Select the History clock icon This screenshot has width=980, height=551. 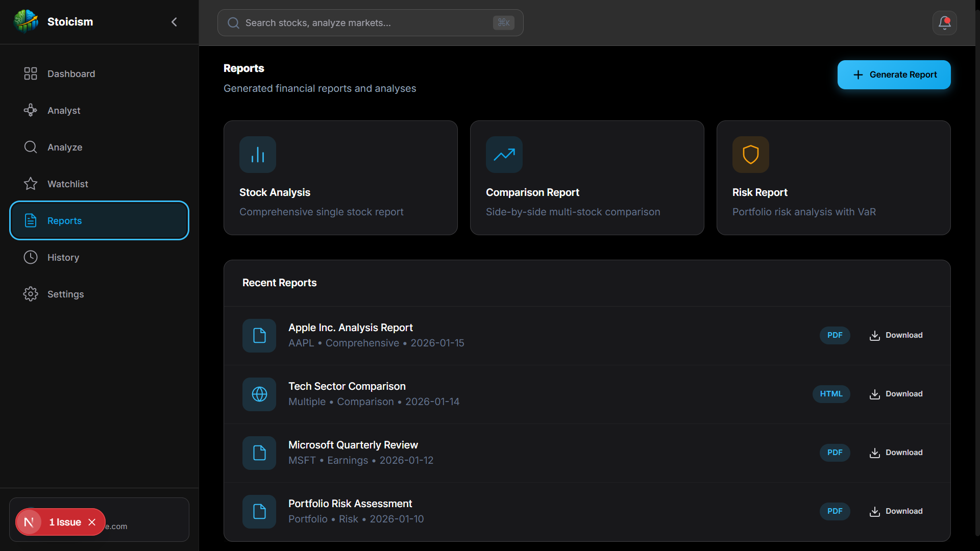coord(30,257)
